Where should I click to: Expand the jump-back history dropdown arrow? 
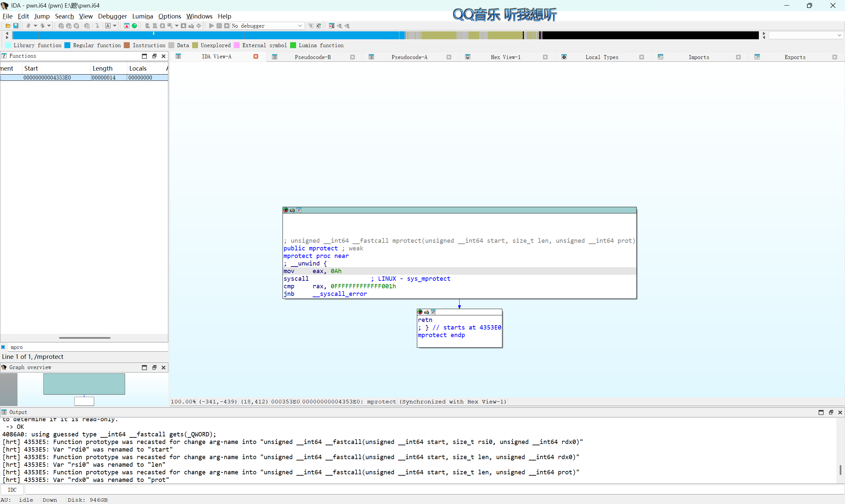(35, 26)
